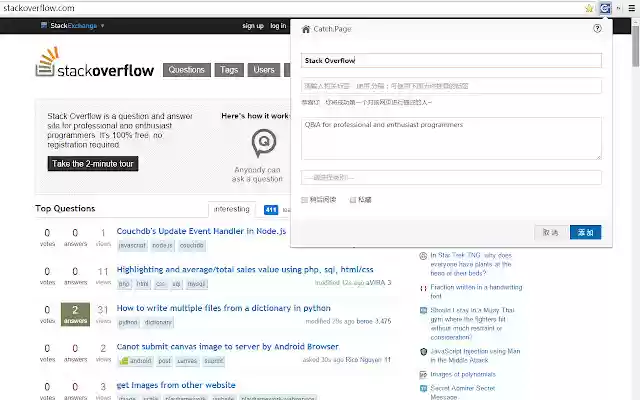Click the Q speech-bubble icon

click(x=264, y=142)
